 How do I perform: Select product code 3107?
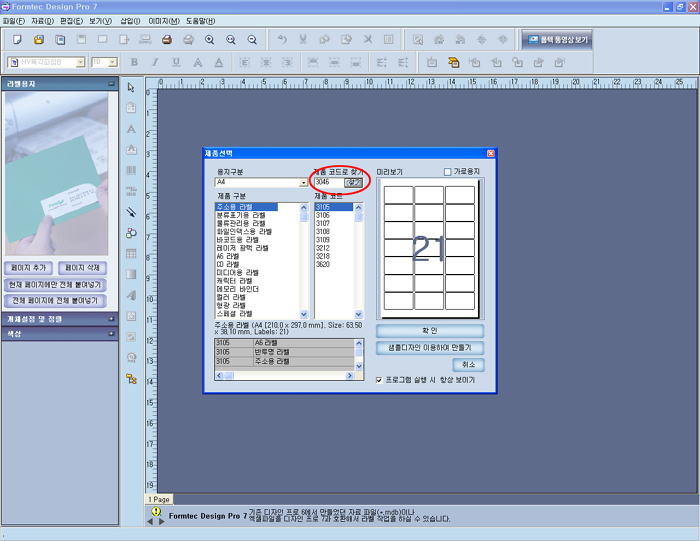tap(323, 223)
